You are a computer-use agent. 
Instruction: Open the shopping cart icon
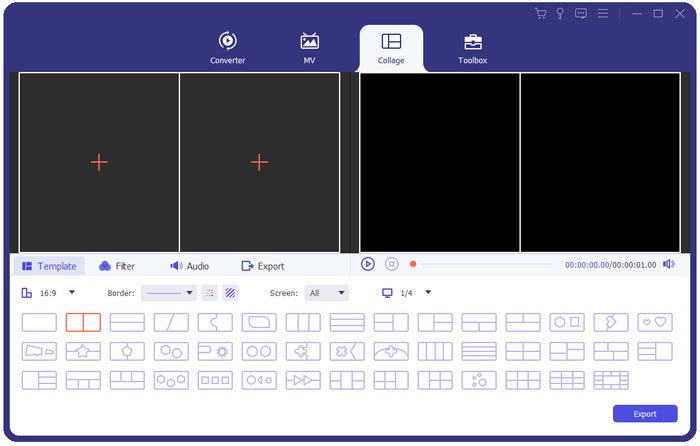click(541, 13)
